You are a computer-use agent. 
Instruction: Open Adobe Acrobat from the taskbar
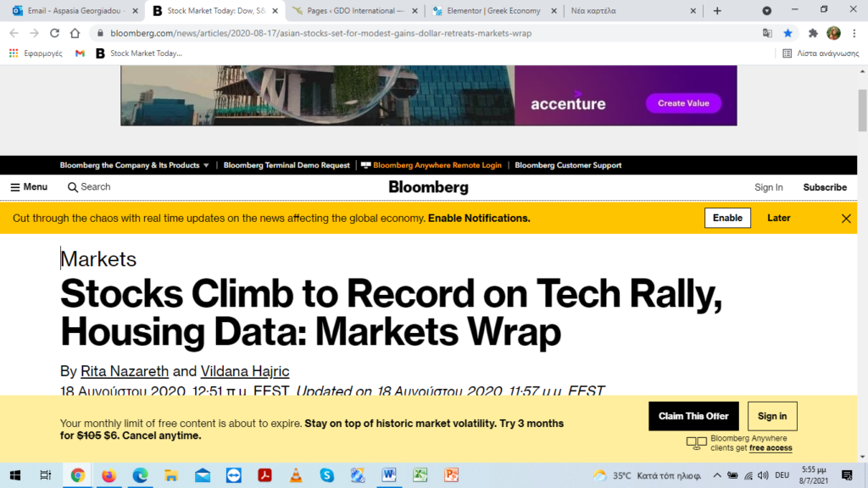tap(264, 475)
